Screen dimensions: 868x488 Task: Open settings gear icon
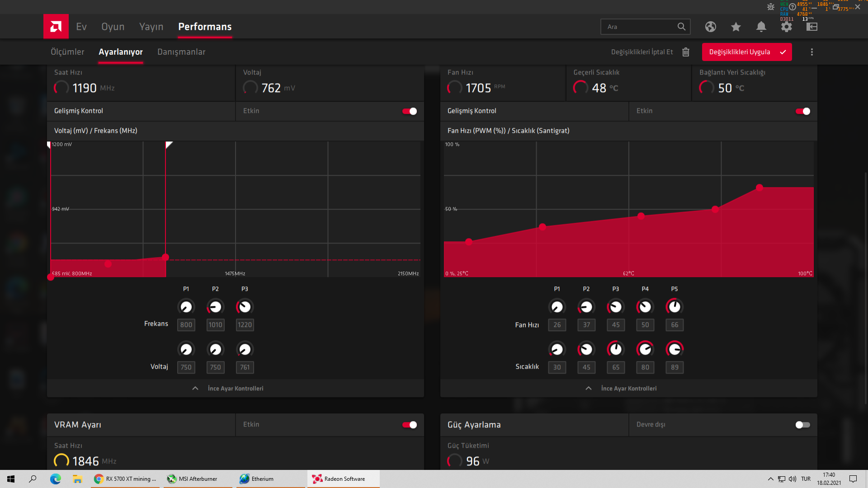pos(786,27)
